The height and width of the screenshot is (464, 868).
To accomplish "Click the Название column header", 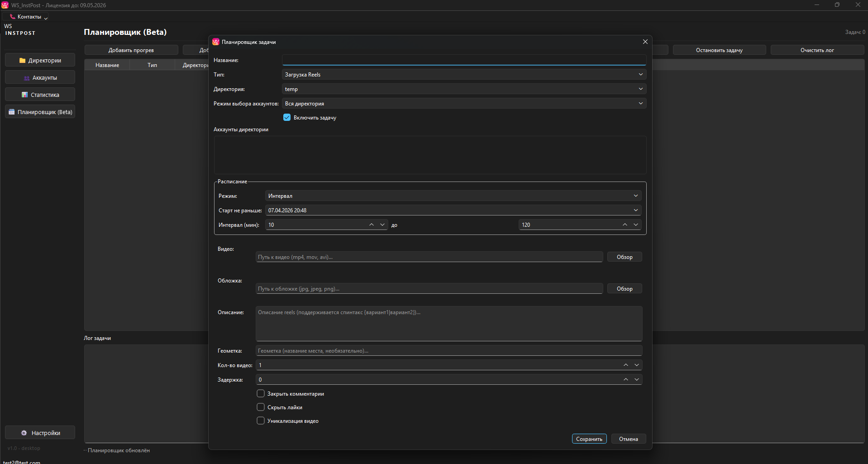I will tap(107, 65).
